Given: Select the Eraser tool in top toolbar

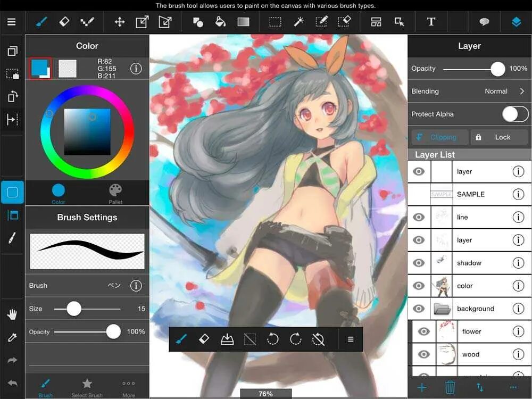Looking at the screenshot, I should 64,22.
